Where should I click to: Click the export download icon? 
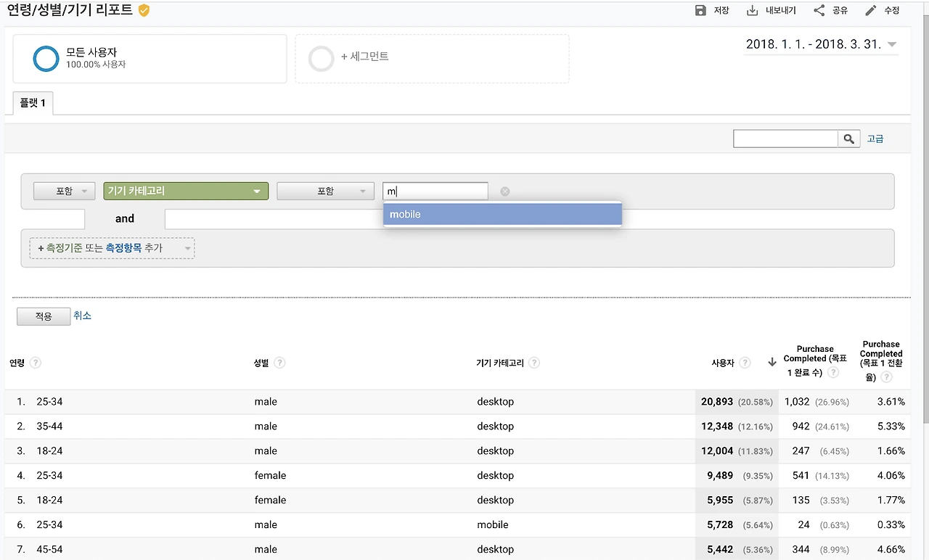click(753, 10)
